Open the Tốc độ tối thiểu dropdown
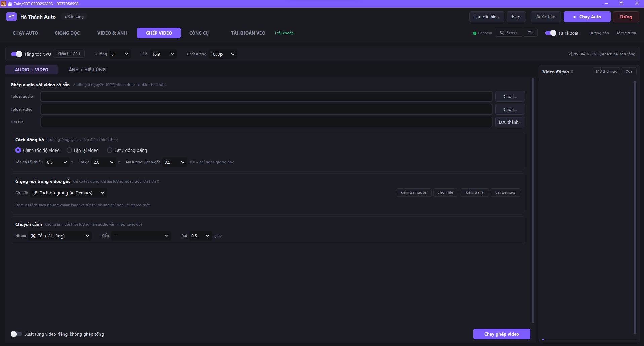The image size is (644, 346). pyautogui.click(x=57, y=162)
